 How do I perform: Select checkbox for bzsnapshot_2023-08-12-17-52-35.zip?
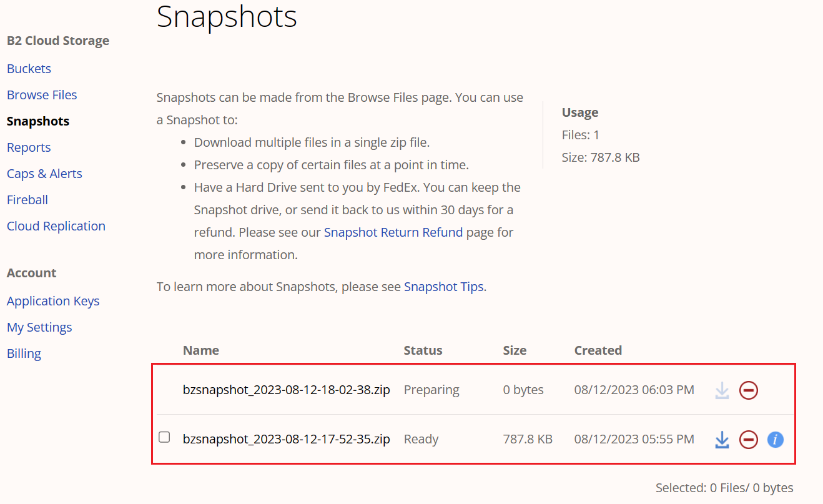(x=164, y=437)
